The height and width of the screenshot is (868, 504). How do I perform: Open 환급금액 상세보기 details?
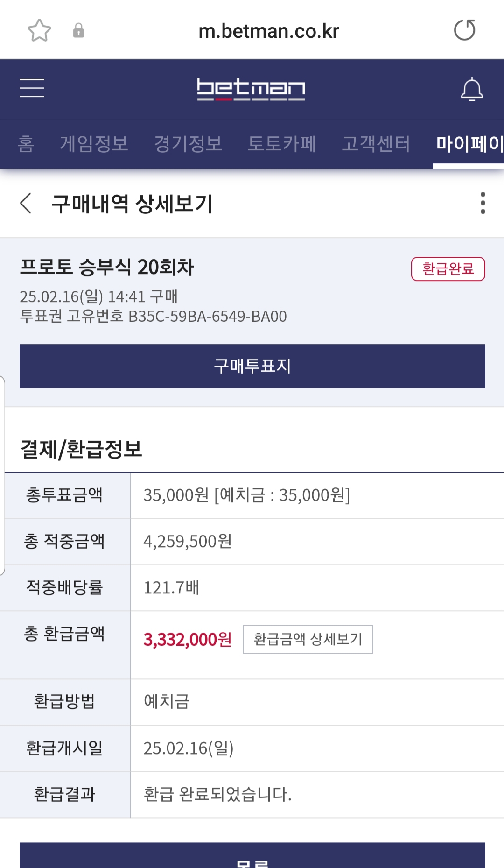308,639
